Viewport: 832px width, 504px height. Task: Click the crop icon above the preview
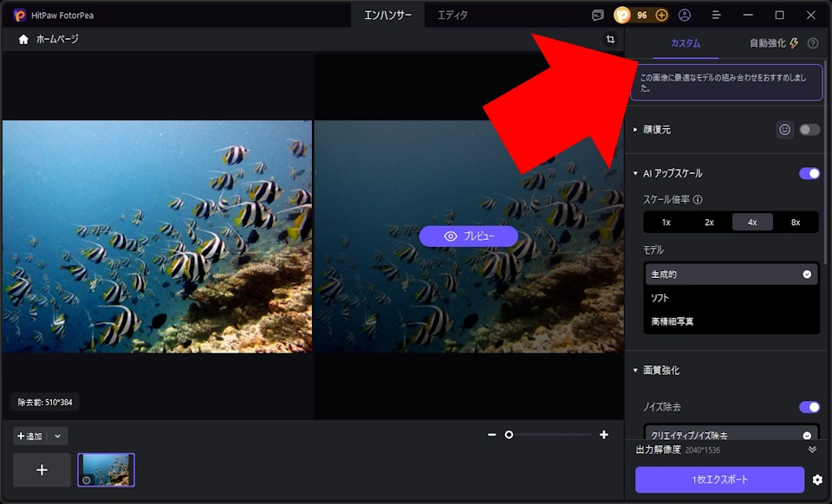tap(610, 39)
